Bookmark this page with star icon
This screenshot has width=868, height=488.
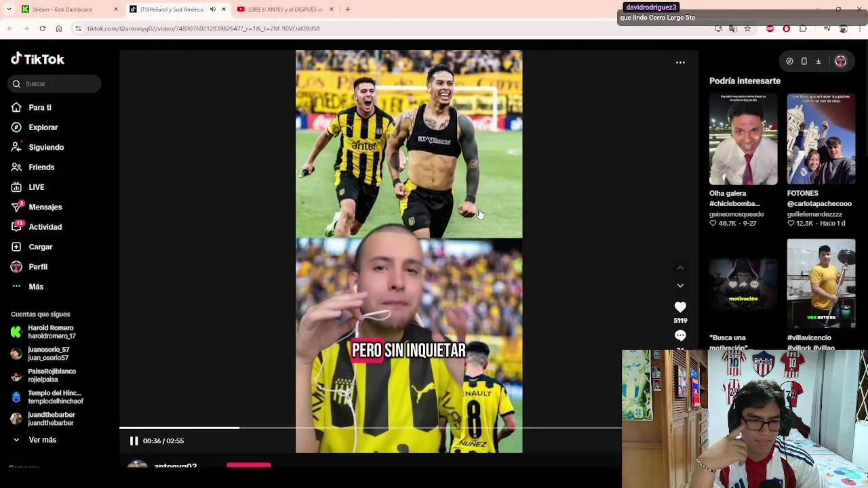(747, 28)
